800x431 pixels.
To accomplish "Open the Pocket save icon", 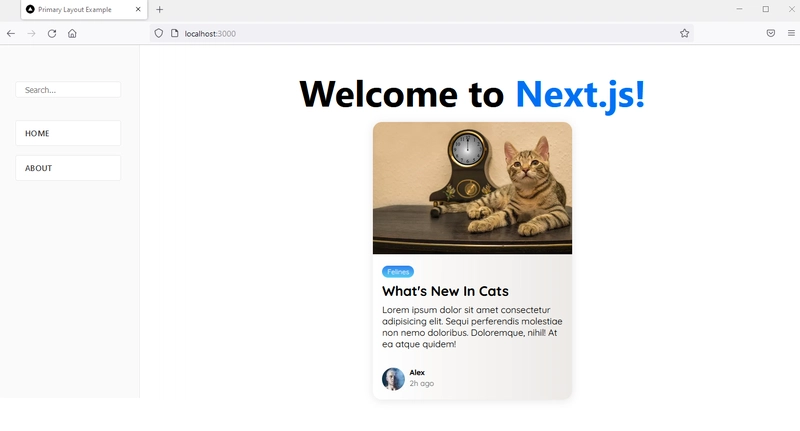I will tap(770, 33).
